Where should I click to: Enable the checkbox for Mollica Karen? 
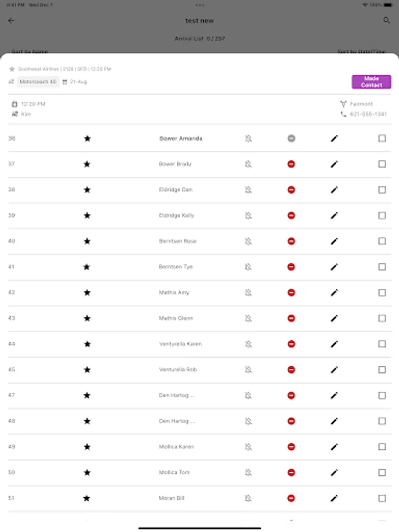[382, 447]
